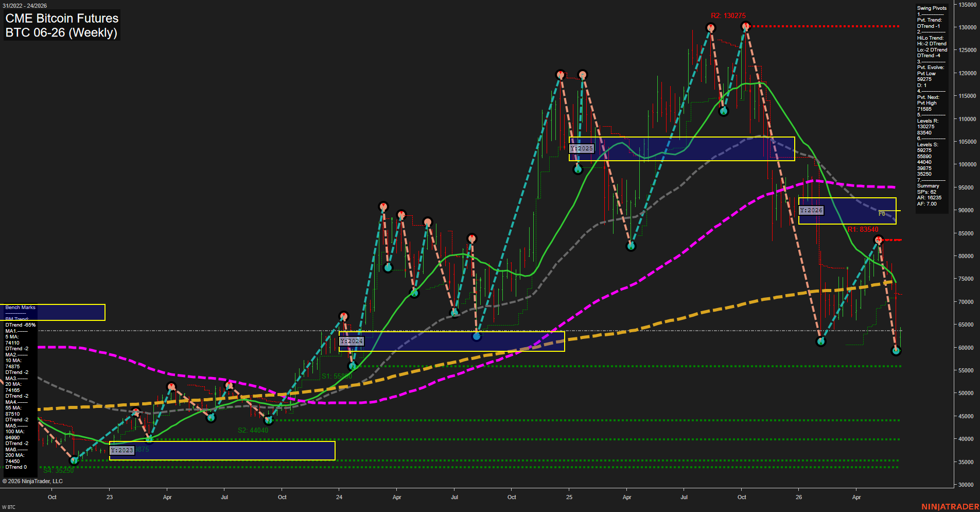The width and height of the screenshot is (980, 512).
Task: Select the SP's: 62 summary value
Action: (926, 192)
